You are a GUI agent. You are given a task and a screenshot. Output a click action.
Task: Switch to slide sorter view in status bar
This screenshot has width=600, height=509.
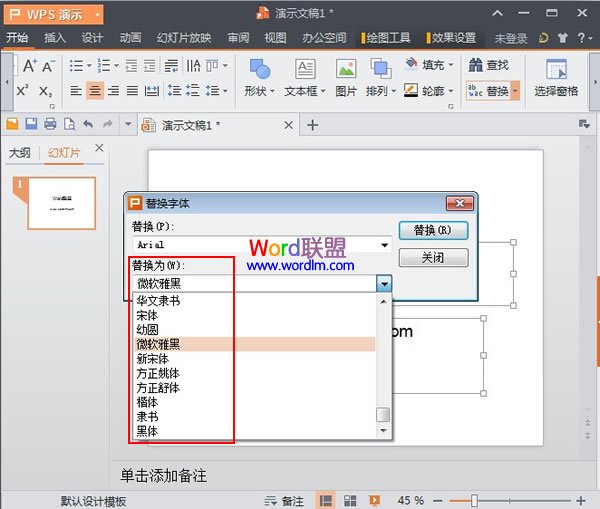tap(348, 500)
